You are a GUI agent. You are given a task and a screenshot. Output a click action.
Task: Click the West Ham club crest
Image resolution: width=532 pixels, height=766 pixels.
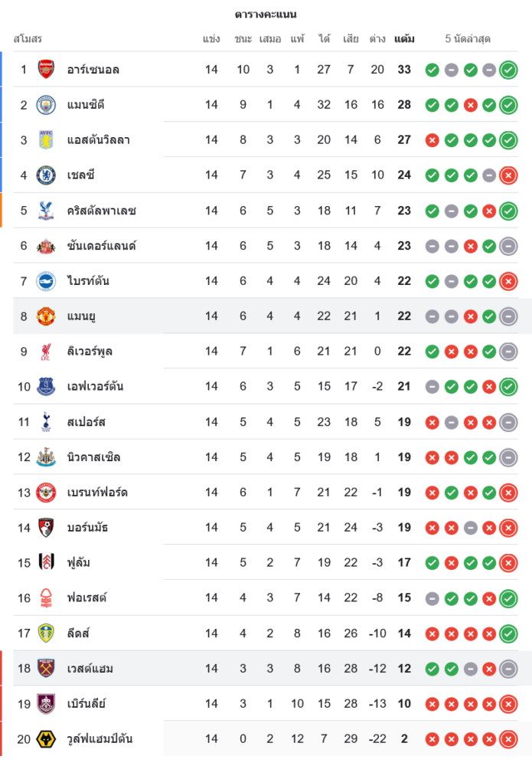point(46,669)
